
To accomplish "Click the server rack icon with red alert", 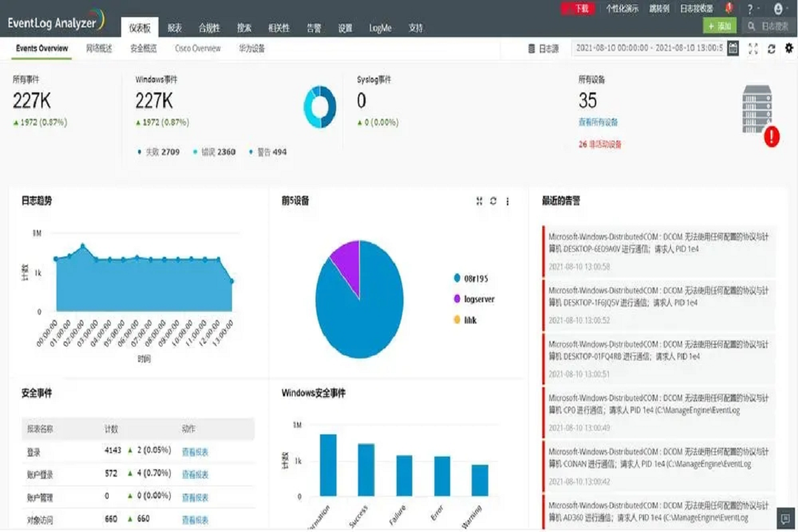I will pos(760,115).
